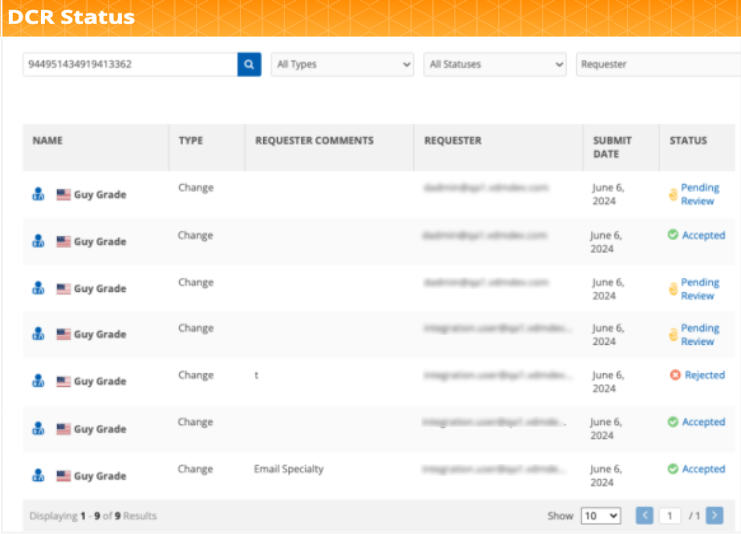Sort by the Name column header

(x=48, y=141)
